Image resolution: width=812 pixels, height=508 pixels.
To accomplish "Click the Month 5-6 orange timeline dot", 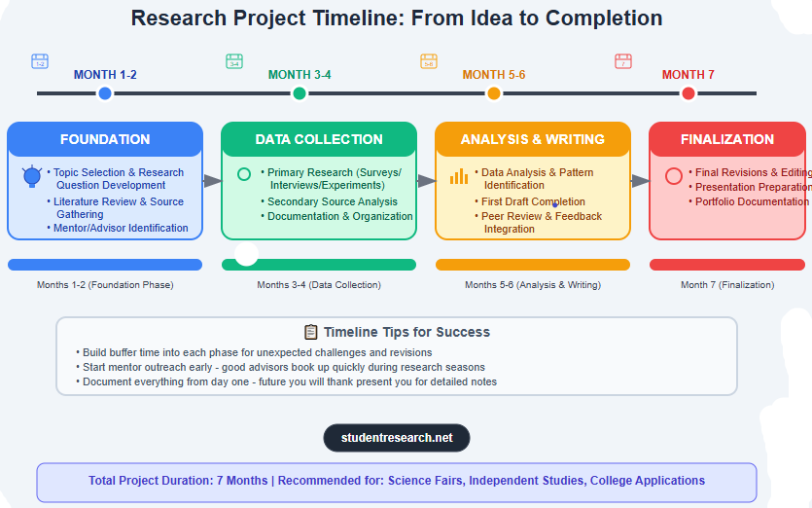I will [x=494, y=93].
